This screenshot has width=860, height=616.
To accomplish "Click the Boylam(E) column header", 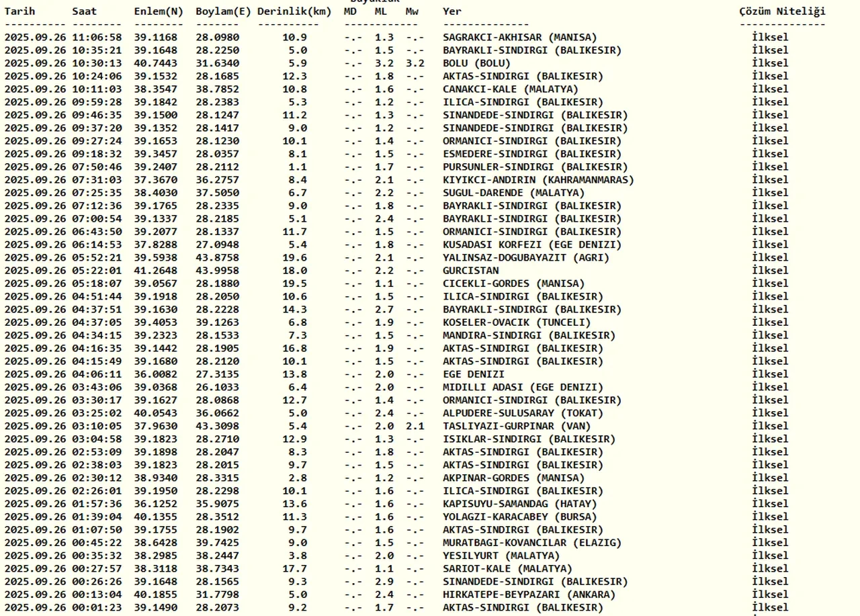I will [x=223, y=11].
